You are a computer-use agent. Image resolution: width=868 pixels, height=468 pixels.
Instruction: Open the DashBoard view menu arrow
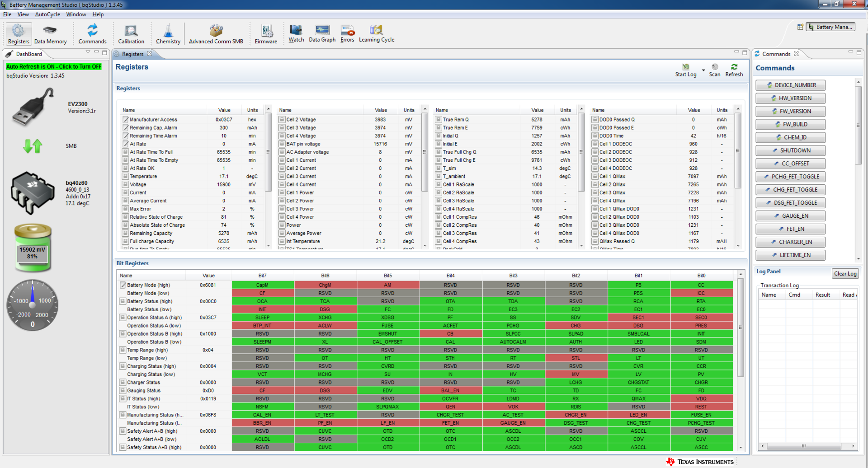click(88, 52)
